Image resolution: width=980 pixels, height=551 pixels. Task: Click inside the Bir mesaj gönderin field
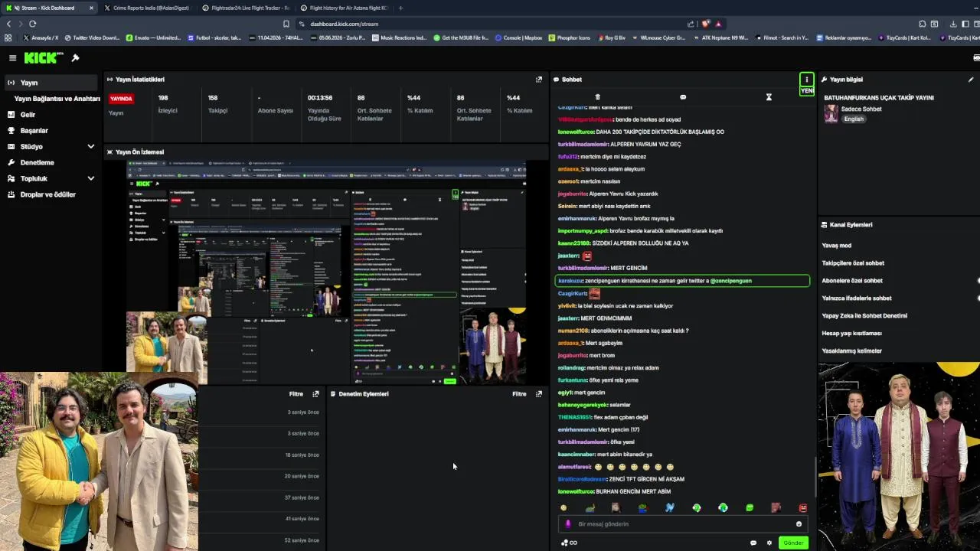coord(681,524)
